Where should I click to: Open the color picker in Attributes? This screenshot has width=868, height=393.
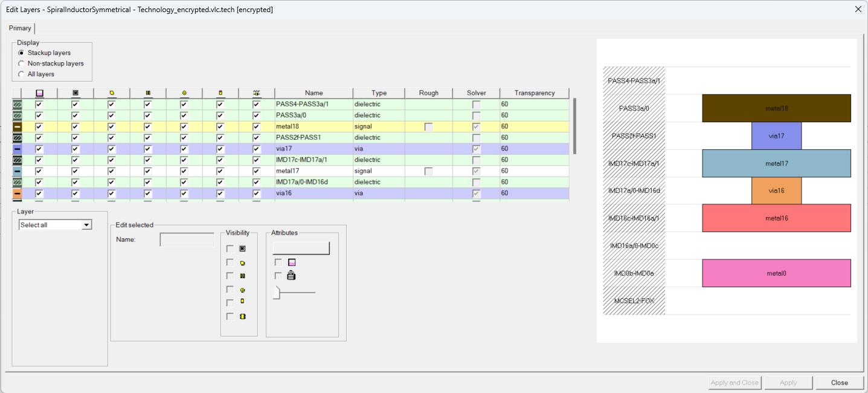302,248
